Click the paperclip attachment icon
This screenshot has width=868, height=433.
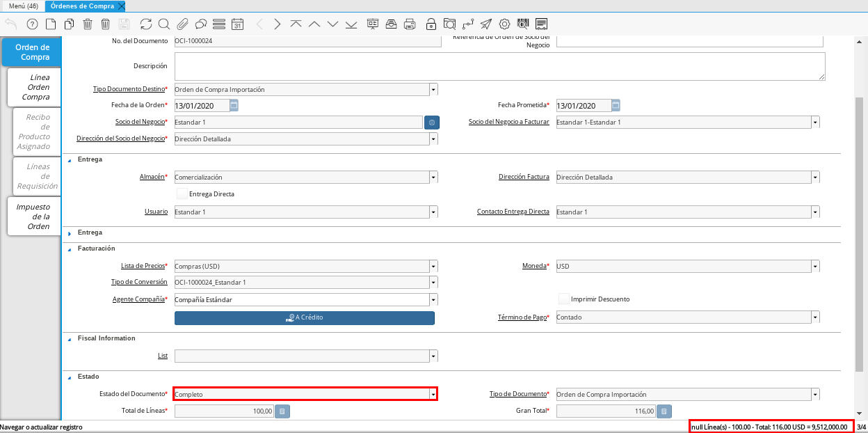click(x=182, y=24)
